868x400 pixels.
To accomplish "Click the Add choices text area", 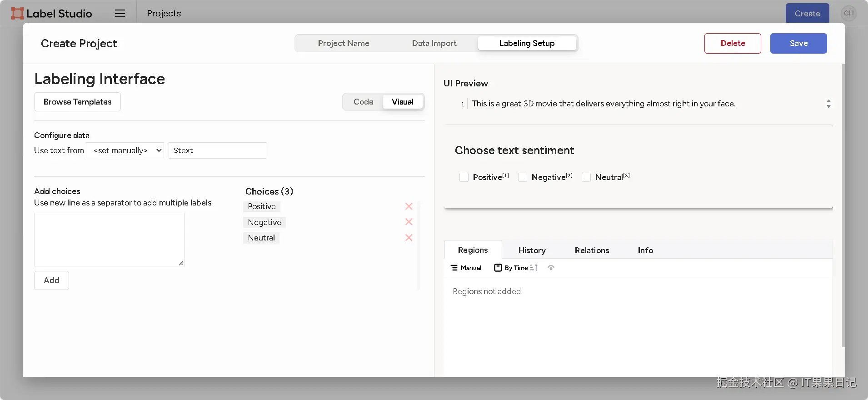I will (x=109, y=239).
